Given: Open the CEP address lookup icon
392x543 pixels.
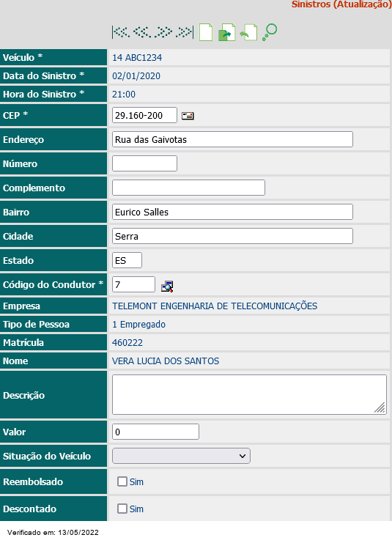Looking at the screenshot, I should click(x=188, y=116).
